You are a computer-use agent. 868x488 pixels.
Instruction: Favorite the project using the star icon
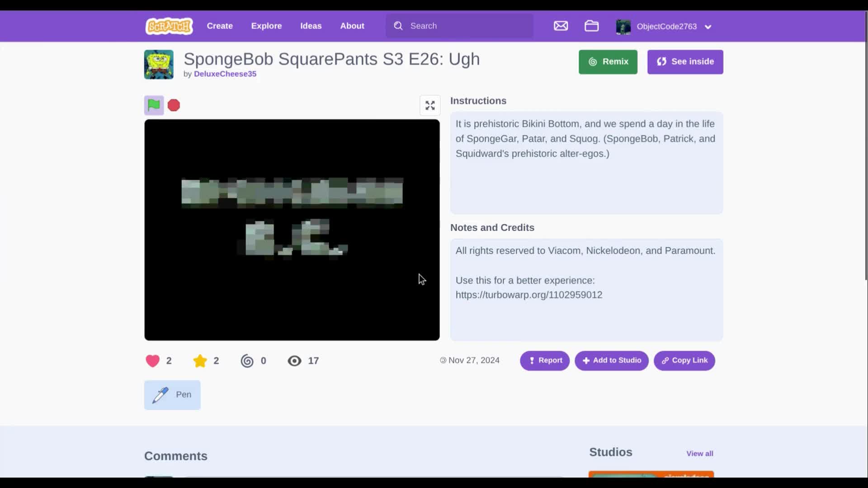pos(200,361)
